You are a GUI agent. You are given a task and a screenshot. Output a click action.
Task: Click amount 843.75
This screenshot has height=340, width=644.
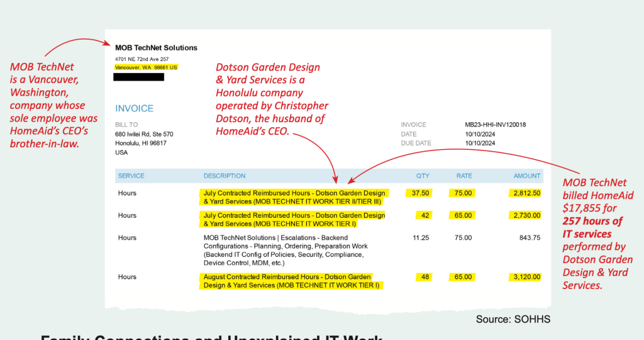click(530, 237)
